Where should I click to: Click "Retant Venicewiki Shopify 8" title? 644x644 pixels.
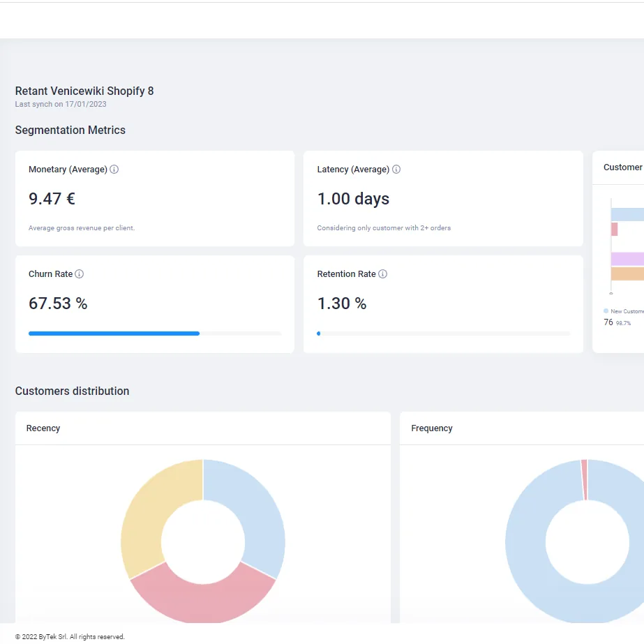pos(84,91)
